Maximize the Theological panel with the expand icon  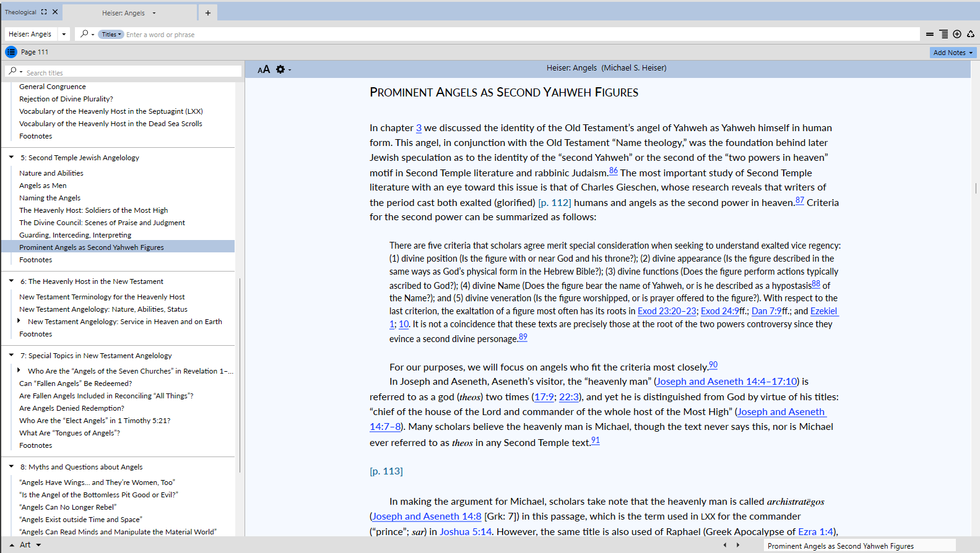click(44, 12)
